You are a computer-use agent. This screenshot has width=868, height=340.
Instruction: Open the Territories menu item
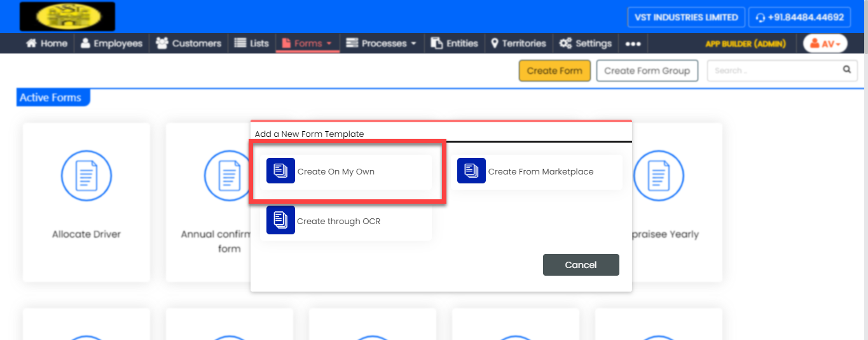click(518, 43)
